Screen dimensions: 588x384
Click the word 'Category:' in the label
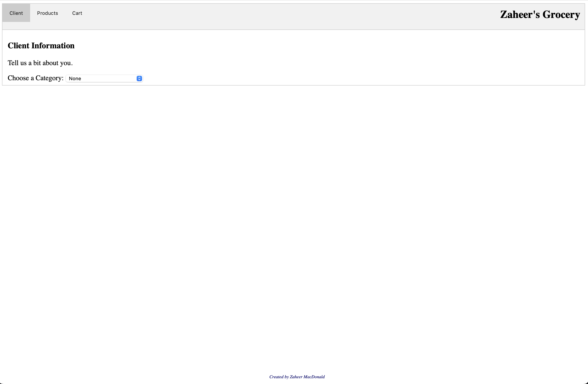pyautogui.click(x=49, y=78)
